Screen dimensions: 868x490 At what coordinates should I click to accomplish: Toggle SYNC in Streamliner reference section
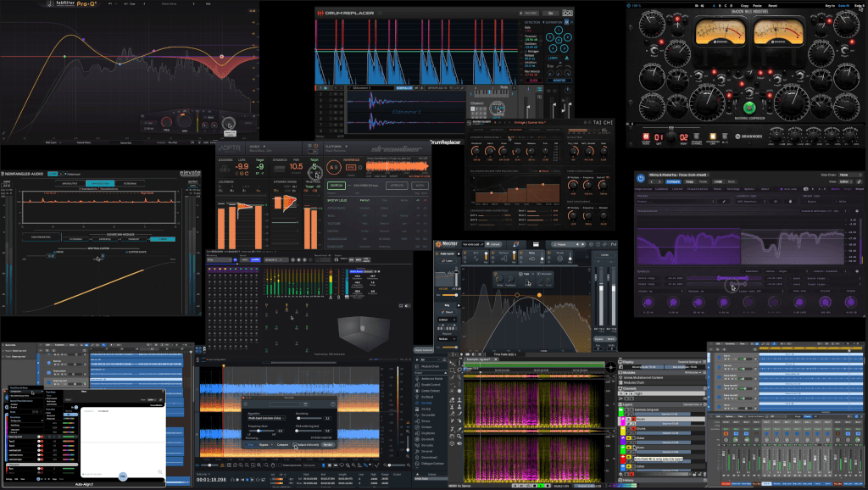pos(351,168)
